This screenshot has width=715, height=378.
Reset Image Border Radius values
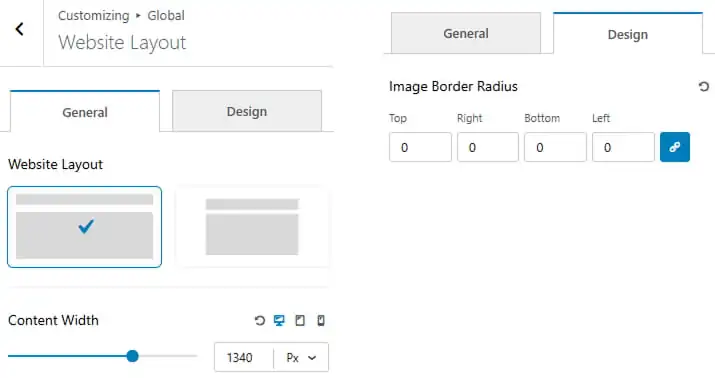pyautogui.click(x=704, y=86)
